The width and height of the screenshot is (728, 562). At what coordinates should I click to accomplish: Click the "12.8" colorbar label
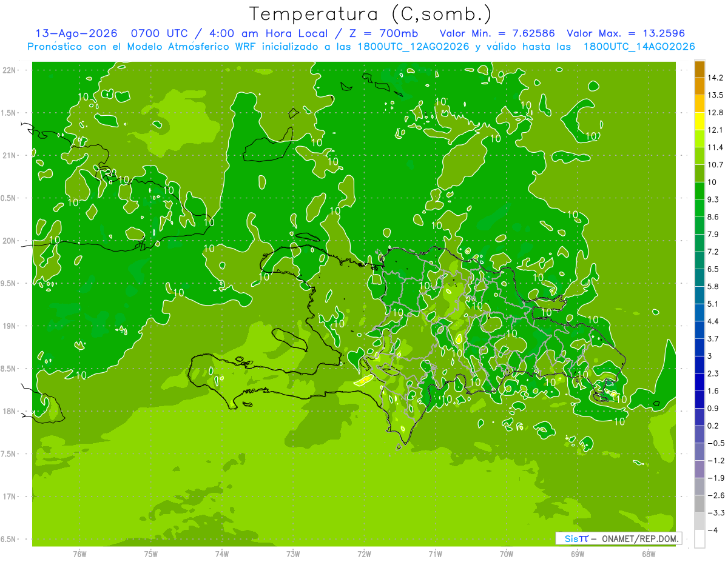[716, 113]
